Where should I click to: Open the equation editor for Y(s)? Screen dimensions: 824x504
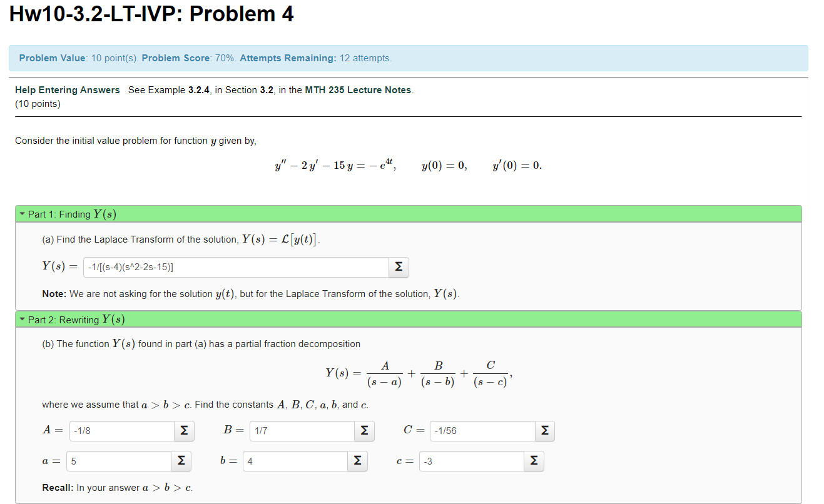[399, 266]
